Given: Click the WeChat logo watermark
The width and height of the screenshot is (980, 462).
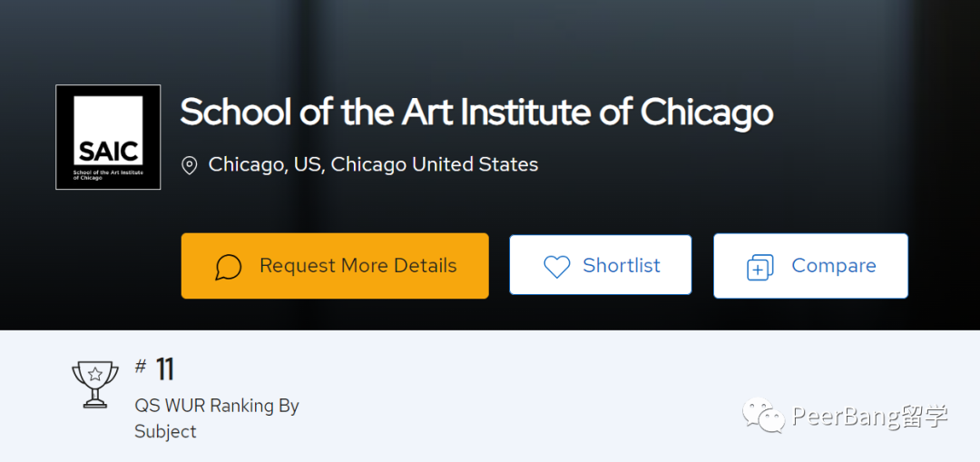Looking at the screenshot, I should [764, 415].
